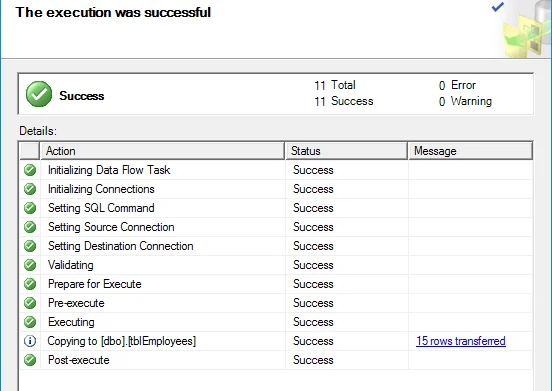Click the green icon beside Validating
This screenshot has width=552, height=391.
coord(30,265)
